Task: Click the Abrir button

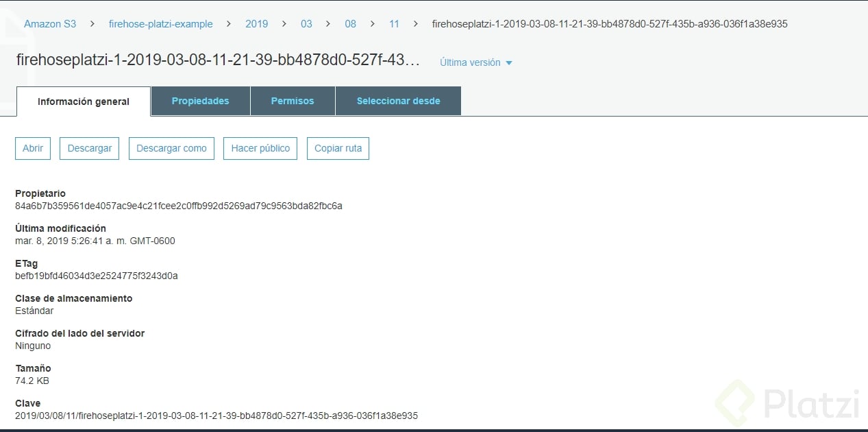Action: click(x=33, y=148)
